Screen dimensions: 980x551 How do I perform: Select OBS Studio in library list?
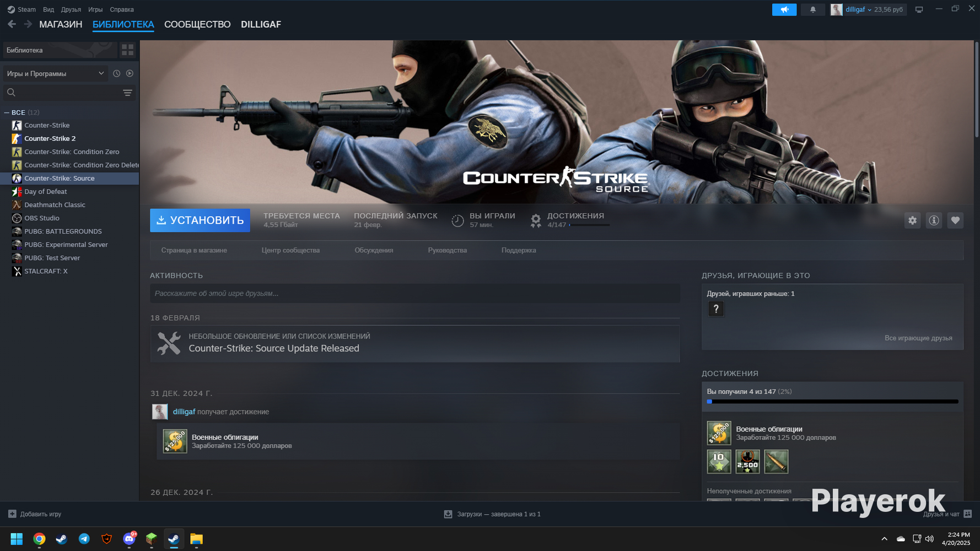(x=69, y=218)
